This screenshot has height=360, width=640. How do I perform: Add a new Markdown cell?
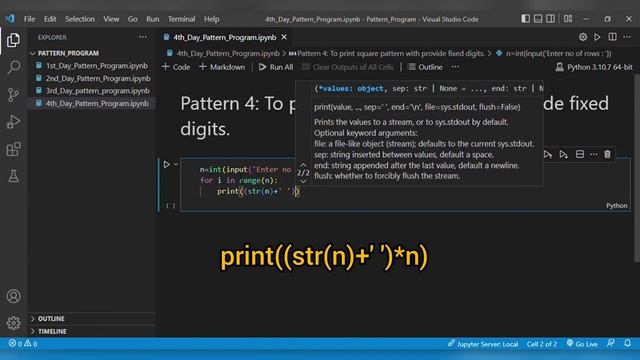point(222,67)
